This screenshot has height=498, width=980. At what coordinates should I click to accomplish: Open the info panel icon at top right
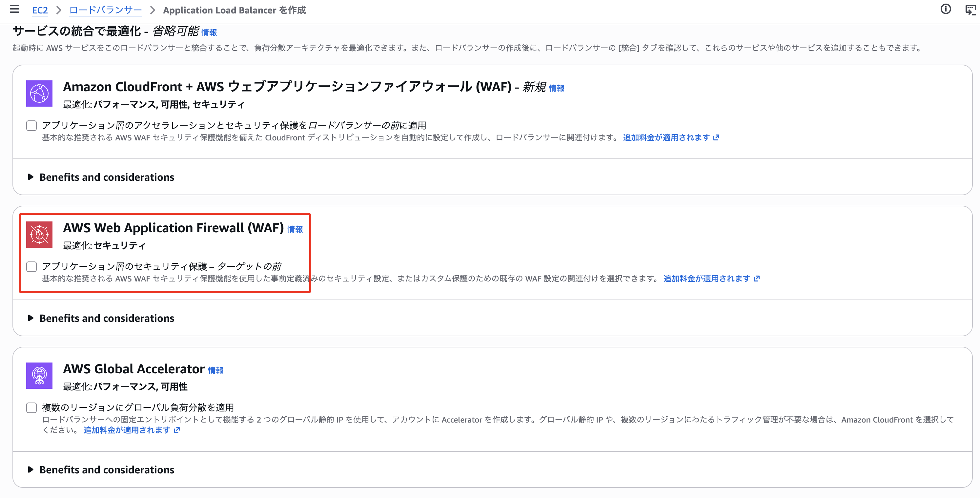click(x=945, y=9)
